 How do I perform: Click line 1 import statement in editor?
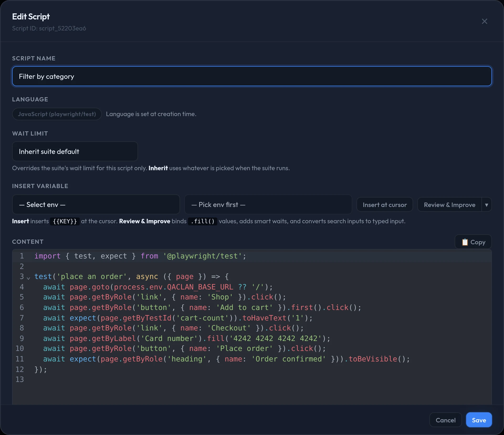pos(140,256)
